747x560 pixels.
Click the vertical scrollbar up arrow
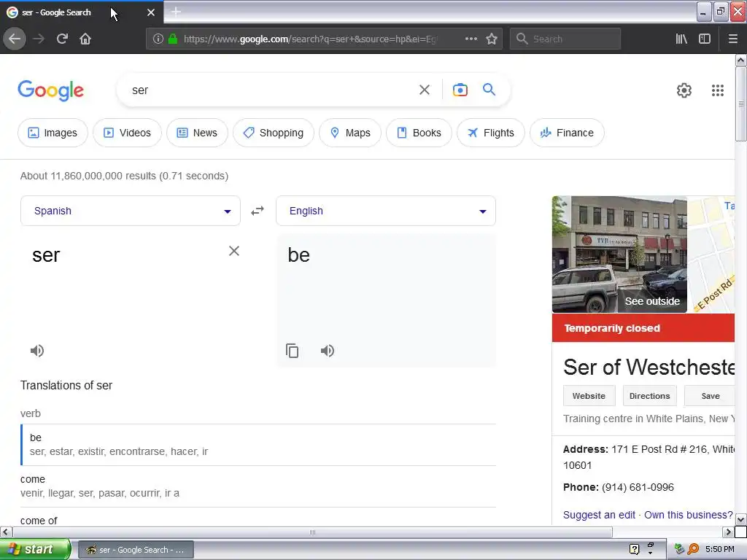coord(740,60)
